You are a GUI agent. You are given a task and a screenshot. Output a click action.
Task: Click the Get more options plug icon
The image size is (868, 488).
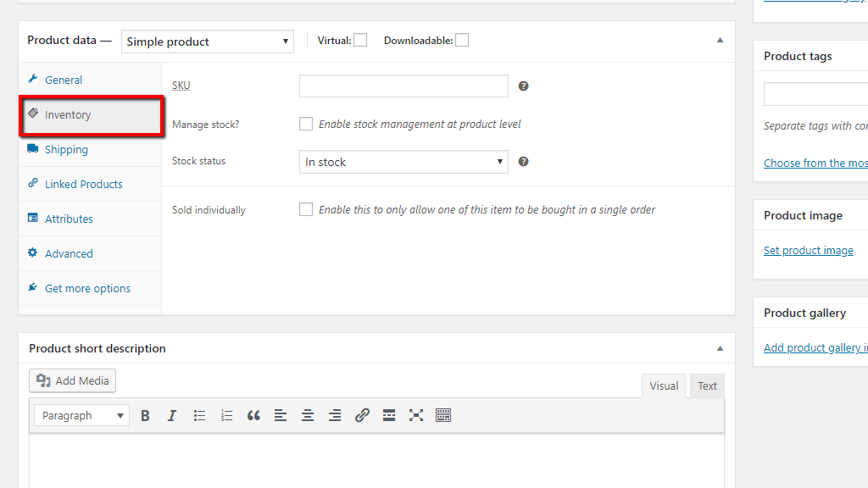tap(33, 287)
